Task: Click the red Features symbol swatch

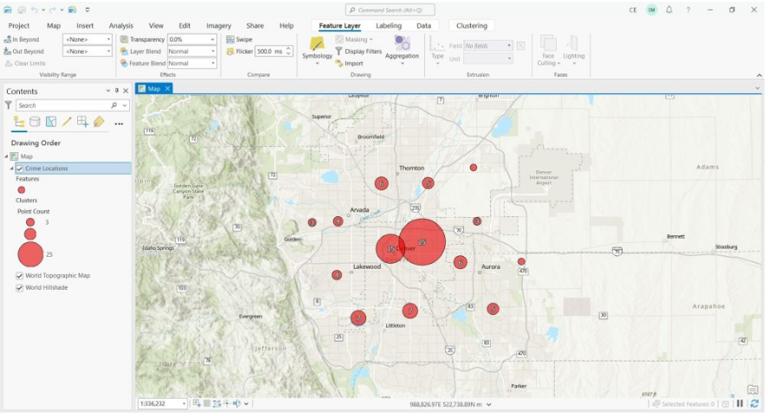Action: pyautogui.click(x=21, y=190)
